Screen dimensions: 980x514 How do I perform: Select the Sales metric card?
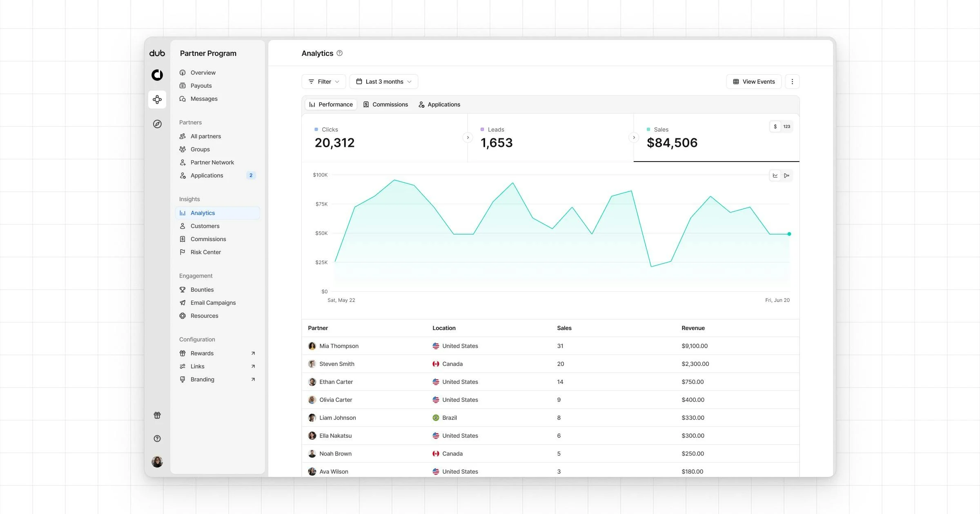click(717, 138)
